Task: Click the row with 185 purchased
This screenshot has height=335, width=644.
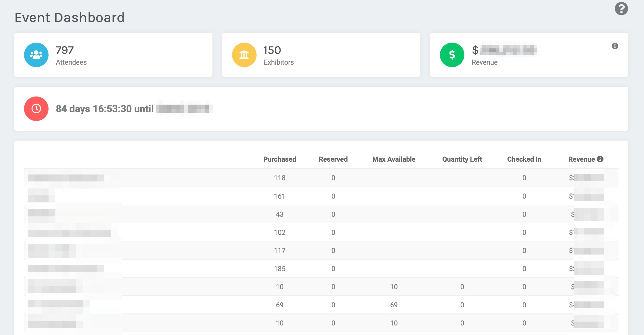Action: pyautogui.click(x=279, y=269)
